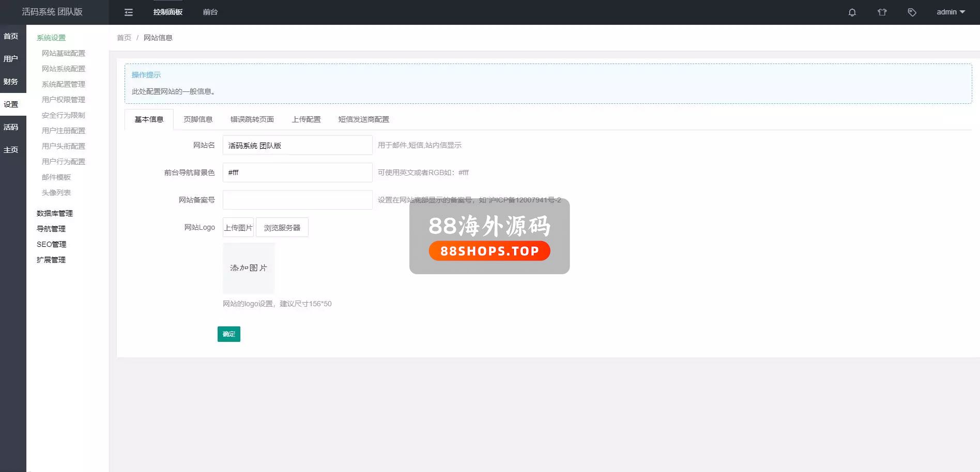Click the 添加图片 logo placeholder
This screenshot has width=980, height=472.
249,268
